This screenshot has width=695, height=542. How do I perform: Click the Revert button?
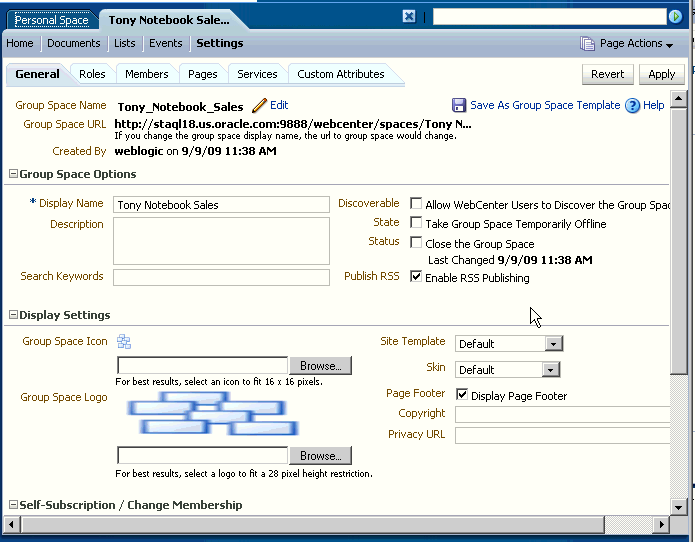[607, 74]
